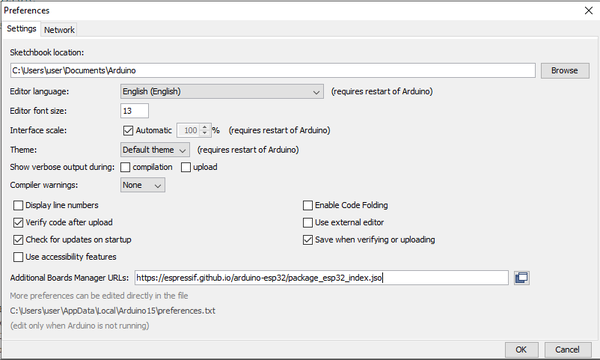Decrease interface scale with down arrow
The height and width of the screenshot is (360, 600).
205,134
